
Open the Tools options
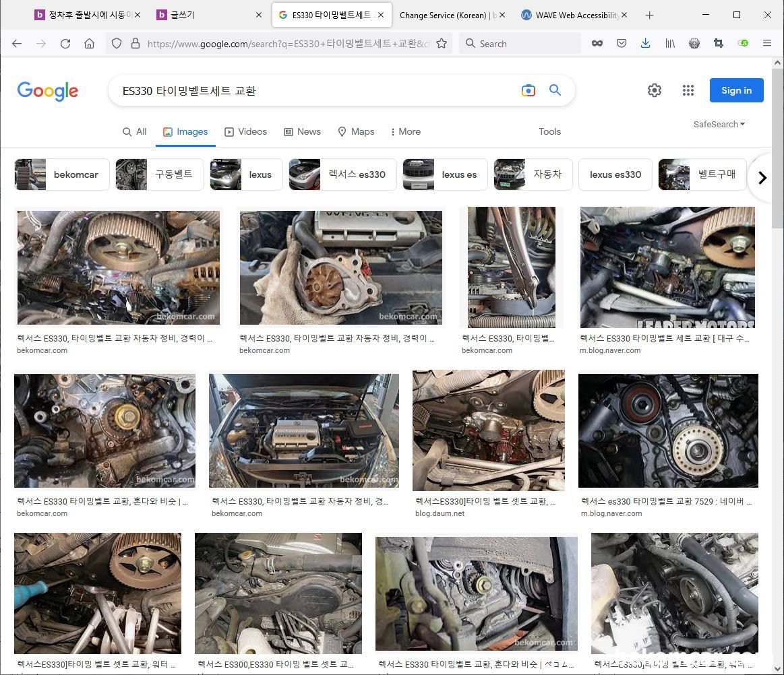(550, 132)
